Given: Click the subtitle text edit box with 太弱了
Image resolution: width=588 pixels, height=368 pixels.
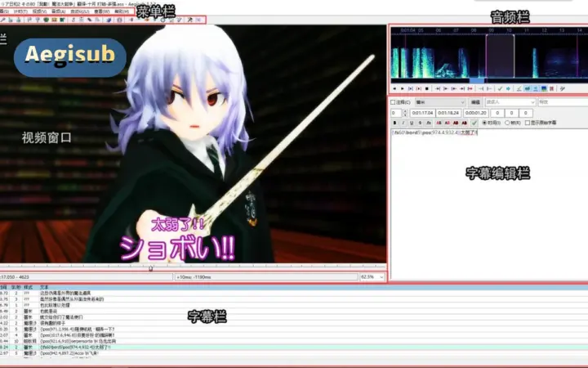Looking at the screenshot, I should coord(489,204).
